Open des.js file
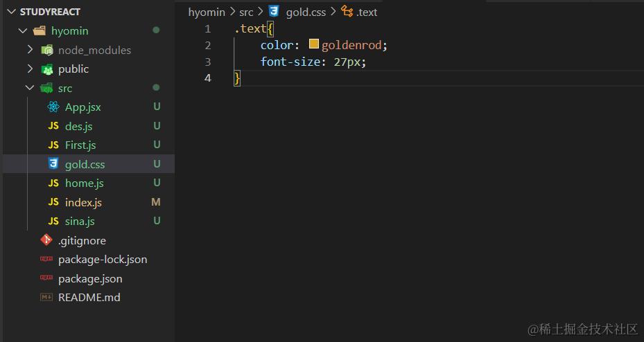Viewport: 644px width, 342px height. [79, 126]
